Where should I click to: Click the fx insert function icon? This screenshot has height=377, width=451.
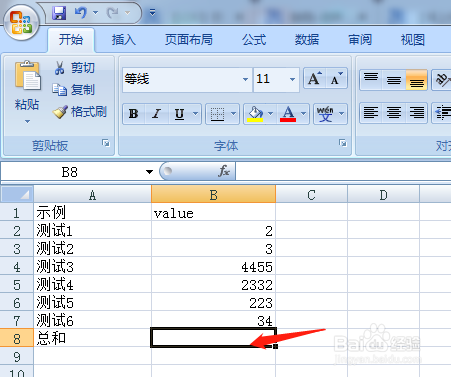(224, 171)
